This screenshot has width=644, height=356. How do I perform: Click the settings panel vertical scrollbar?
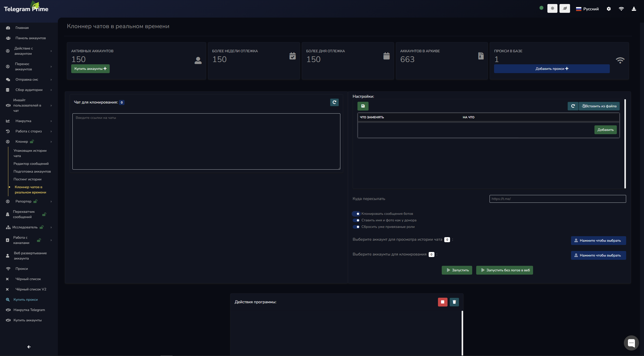[x=625, y=144]
